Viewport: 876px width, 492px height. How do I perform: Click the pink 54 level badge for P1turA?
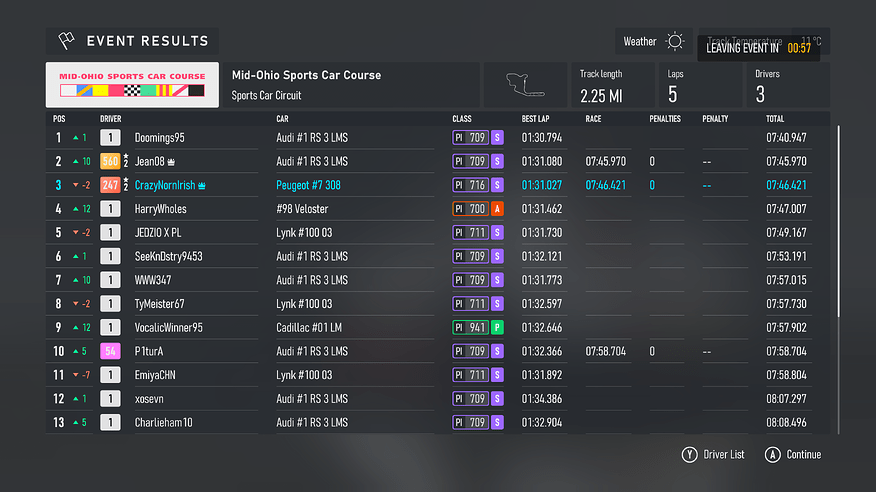[110, 351]
